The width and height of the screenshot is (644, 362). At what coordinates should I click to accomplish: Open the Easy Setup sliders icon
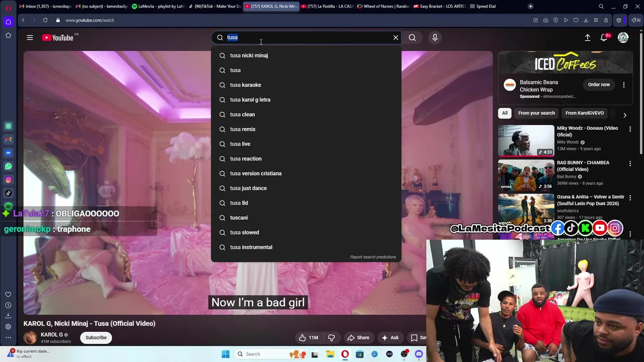coord(596,20)
